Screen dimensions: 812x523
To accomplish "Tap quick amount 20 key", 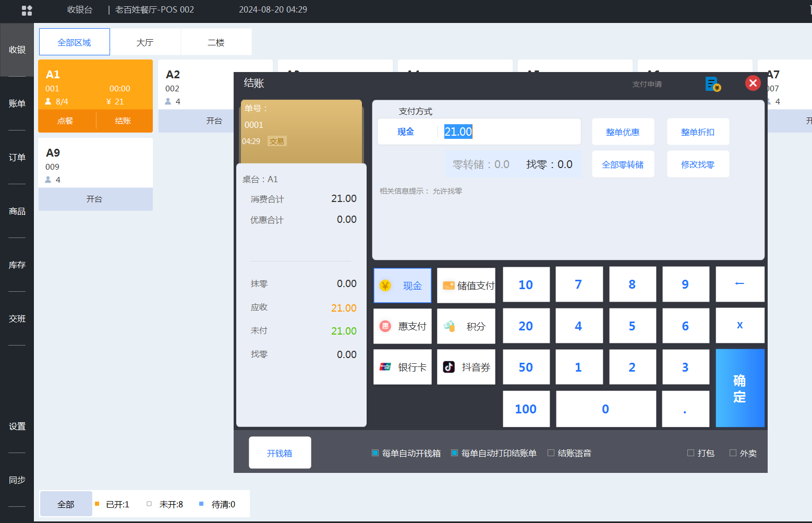I will (x=526, y=326).
